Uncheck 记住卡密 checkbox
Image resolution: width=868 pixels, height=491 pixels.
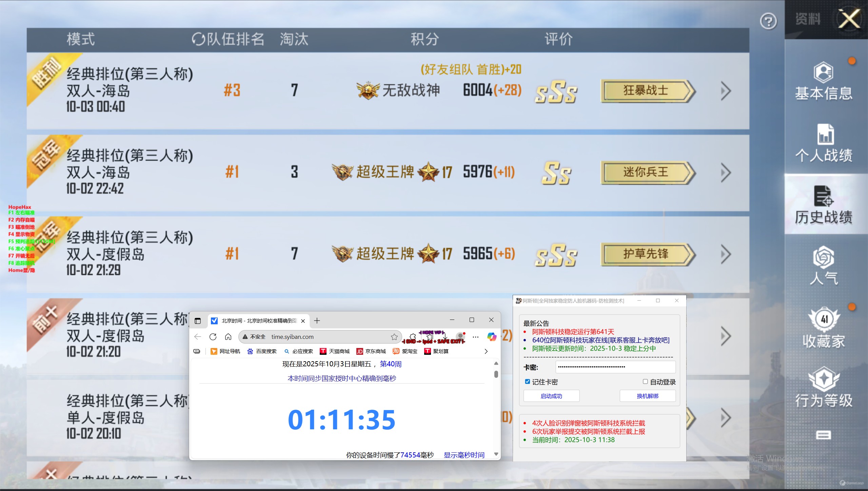point(528,382)
